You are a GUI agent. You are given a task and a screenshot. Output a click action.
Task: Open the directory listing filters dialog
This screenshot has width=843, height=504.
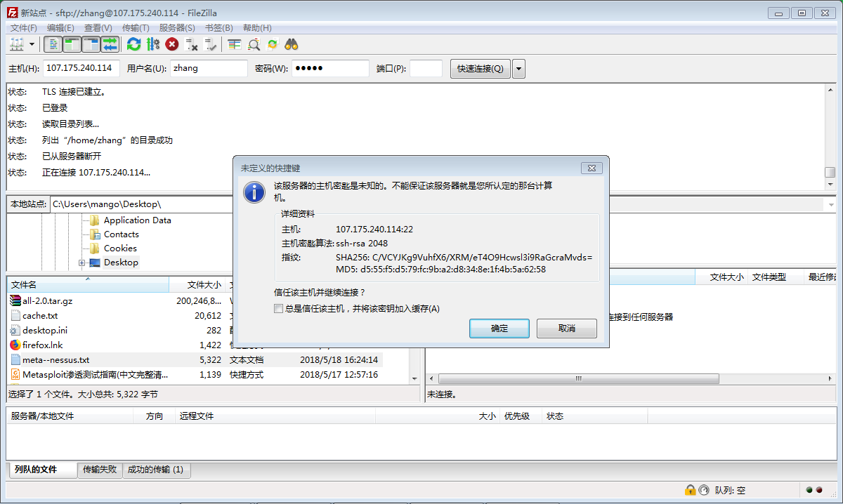(235, 44)
